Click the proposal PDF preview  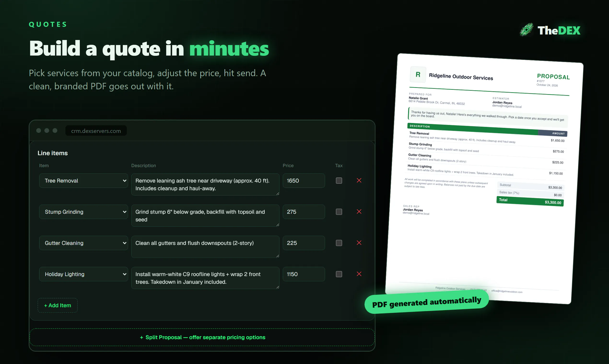tap(484, 179)
